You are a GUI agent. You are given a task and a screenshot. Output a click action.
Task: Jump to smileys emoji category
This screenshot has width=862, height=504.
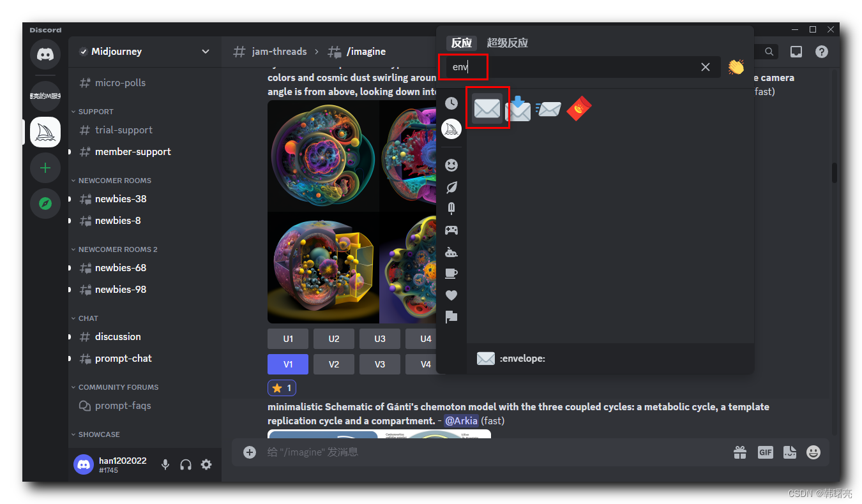click(451, 165)
